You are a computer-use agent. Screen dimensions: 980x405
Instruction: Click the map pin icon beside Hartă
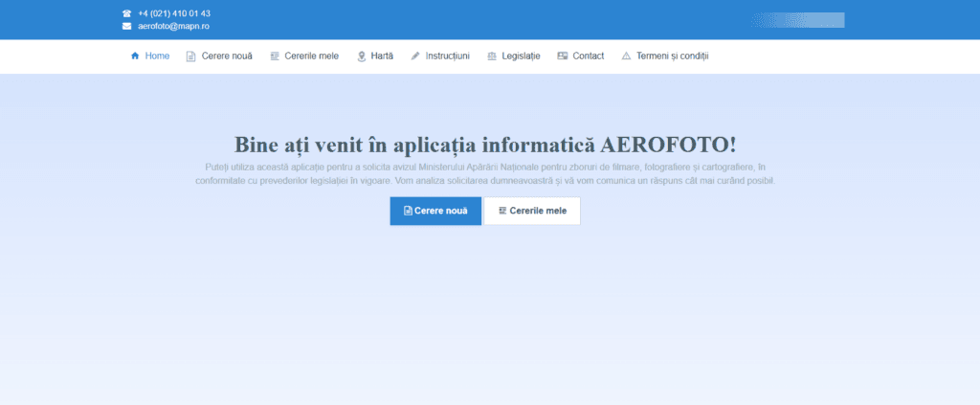point(361,56)
